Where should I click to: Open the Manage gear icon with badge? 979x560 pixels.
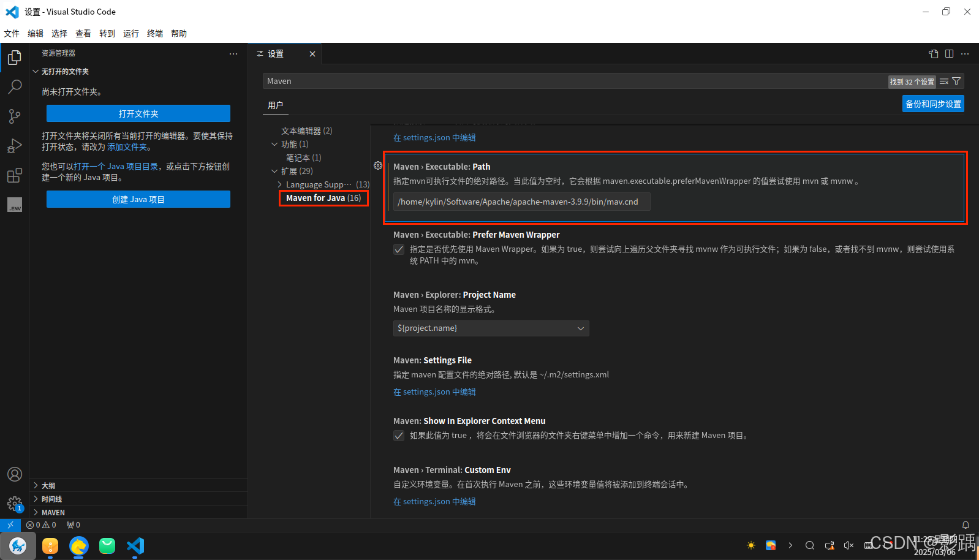(15, 504)
